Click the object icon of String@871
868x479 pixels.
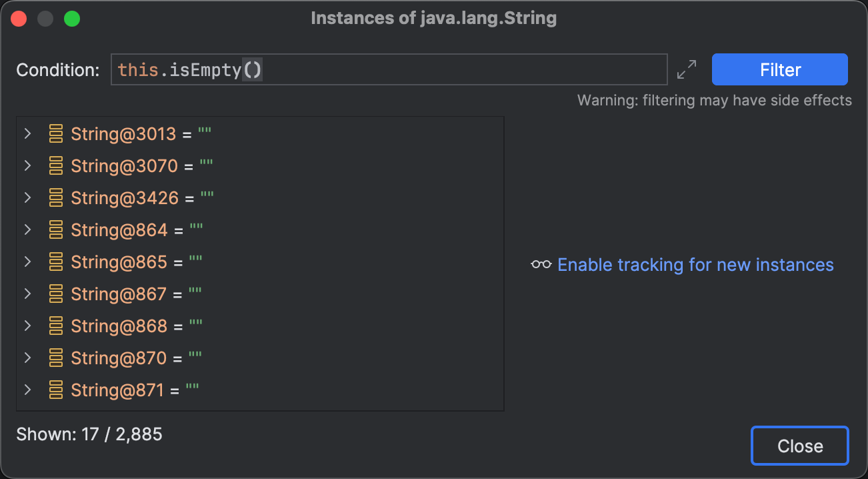56,390
